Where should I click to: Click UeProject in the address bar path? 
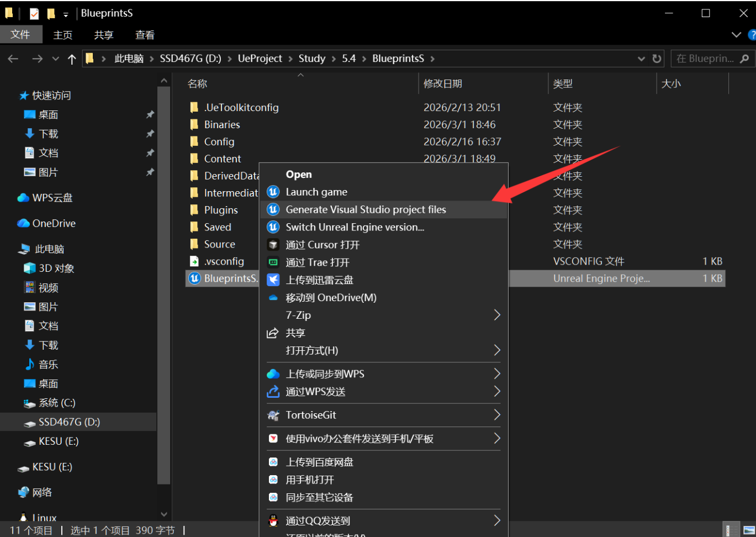tap(260, 59)
